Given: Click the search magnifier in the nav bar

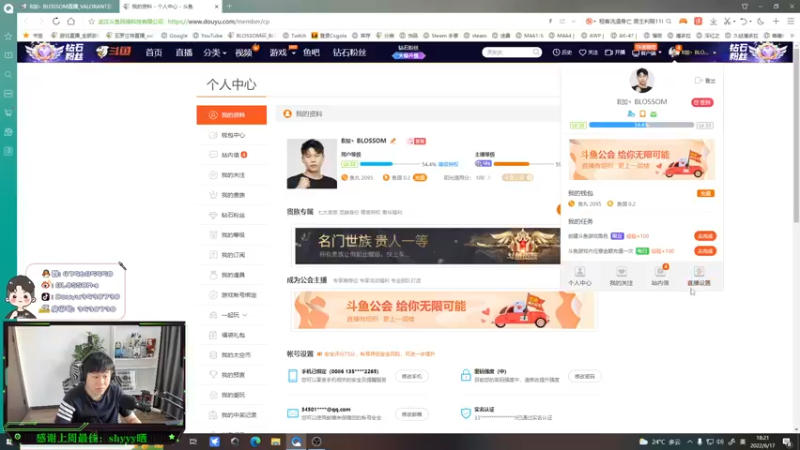Looking at the screenshot, I should point(536,52).
